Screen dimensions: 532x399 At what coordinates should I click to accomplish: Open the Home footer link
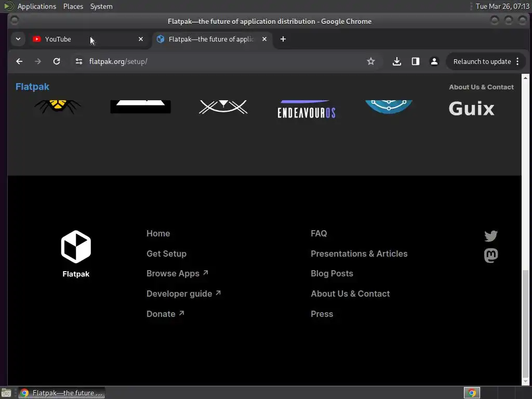158,233
